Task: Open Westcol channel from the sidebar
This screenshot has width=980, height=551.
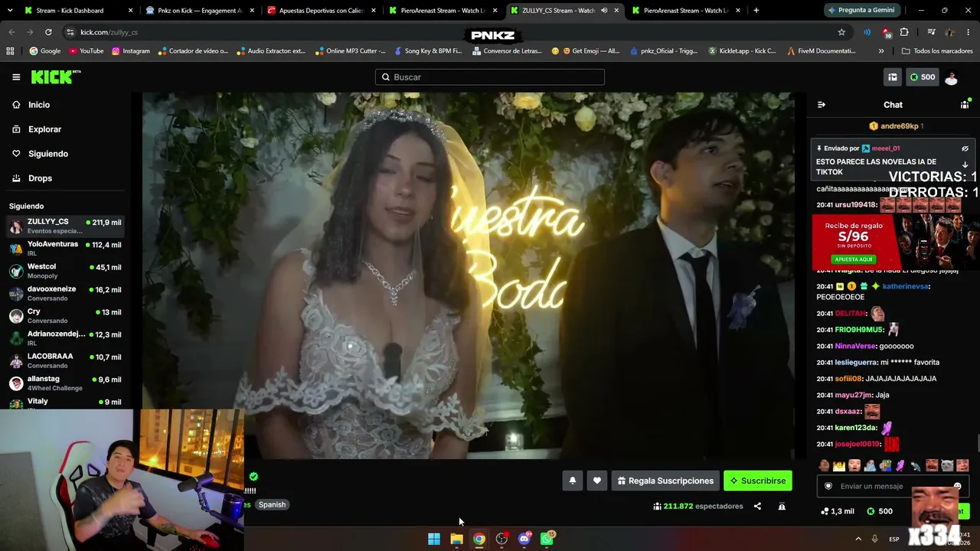Action: click(x=65, y=270)
